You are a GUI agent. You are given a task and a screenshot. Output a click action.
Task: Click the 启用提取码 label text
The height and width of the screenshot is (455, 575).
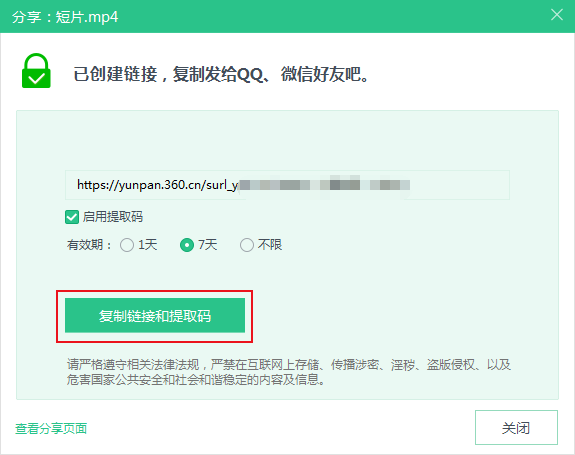coord(113,217)
